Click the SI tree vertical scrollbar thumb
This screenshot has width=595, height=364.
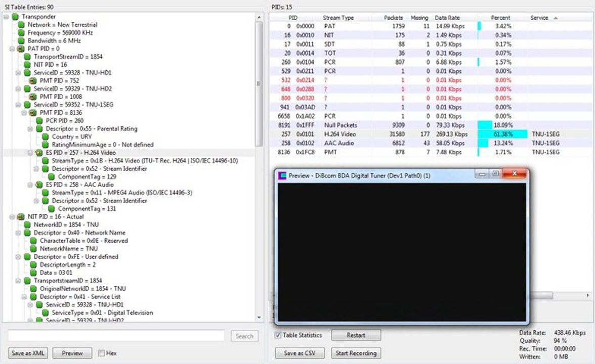pyautogui.click(x=259, y=84)
